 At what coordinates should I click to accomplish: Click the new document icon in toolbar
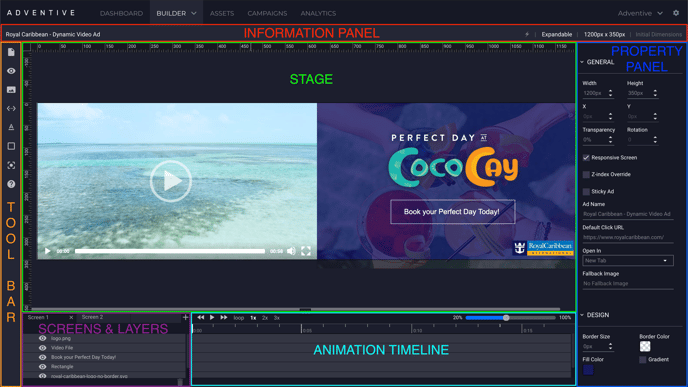pos(11,52)
